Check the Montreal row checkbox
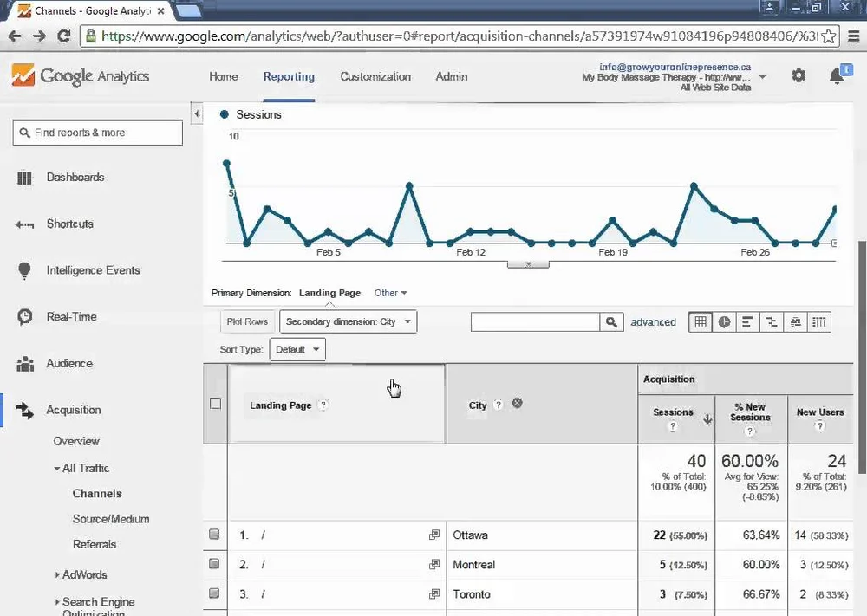 pyautogui.click(x=214, y=563)
